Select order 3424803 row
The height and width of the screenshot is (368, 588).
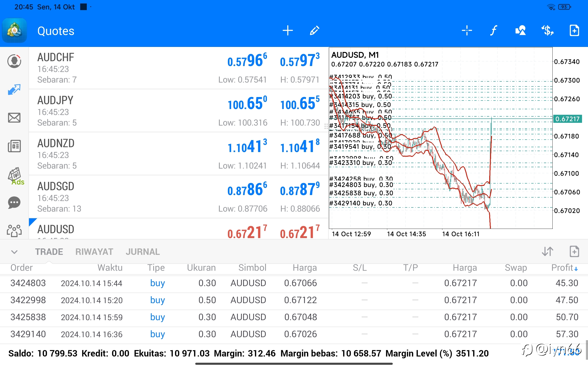[x=294, y=283]
